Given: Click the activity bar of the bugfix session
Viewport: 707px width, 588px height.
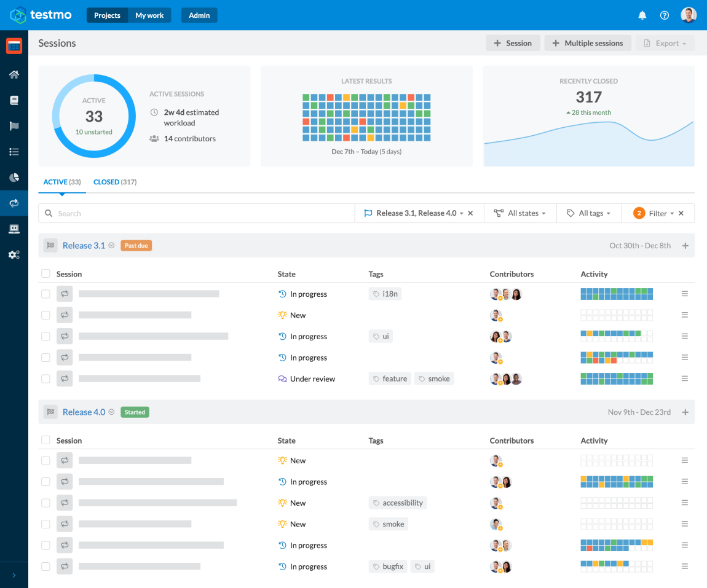Looking at the screenshot, I should click(x=617, y=566).
